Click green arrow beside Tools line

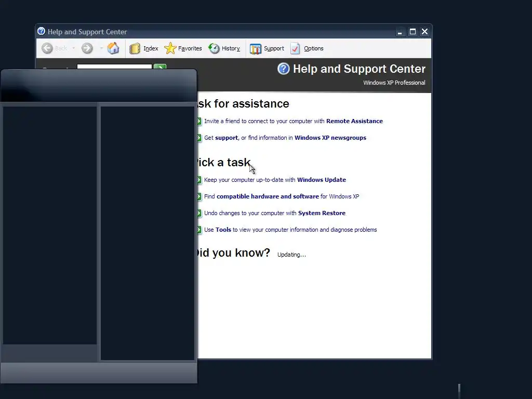tap(199, 230)
